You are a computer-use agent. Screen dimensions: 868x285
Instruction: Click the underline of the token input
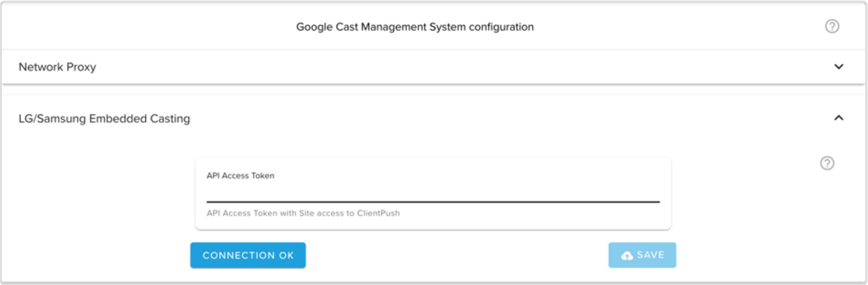[x=433, y=202]
